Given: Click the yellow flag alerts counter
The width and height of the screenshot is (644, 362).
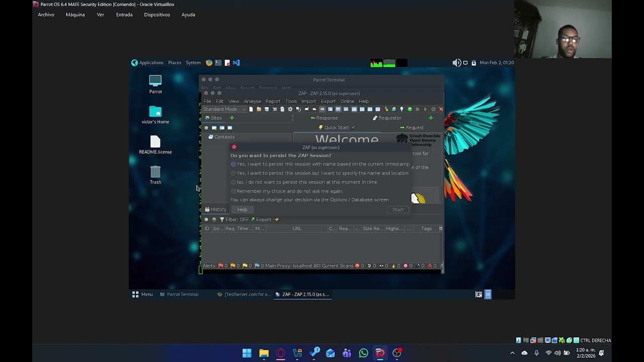Looking at the screenshot, I should [247, 265].
